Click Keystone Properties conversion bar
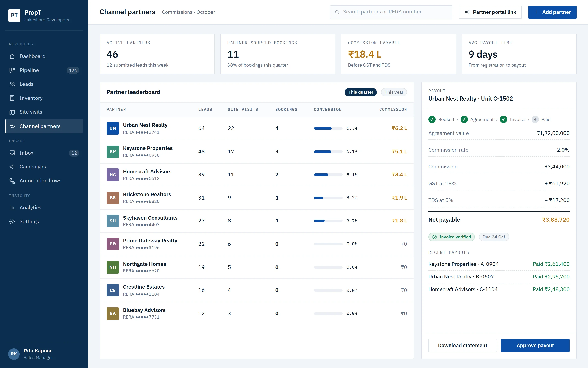 point(328,151)
